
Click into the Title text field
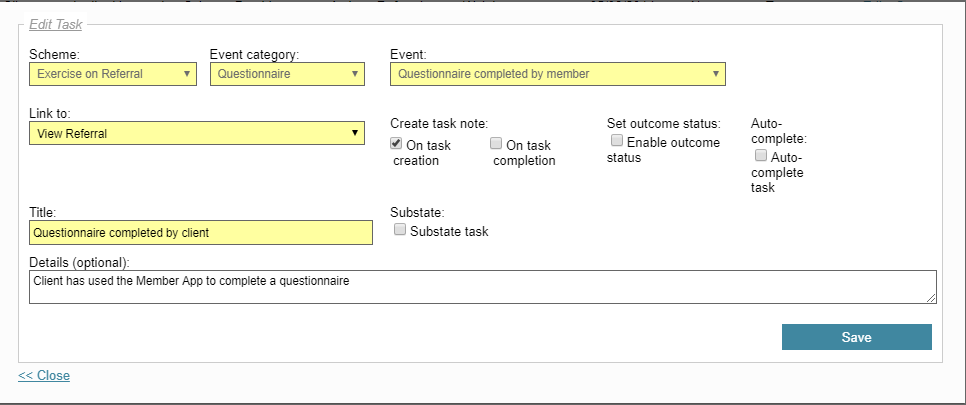[201, 232]
